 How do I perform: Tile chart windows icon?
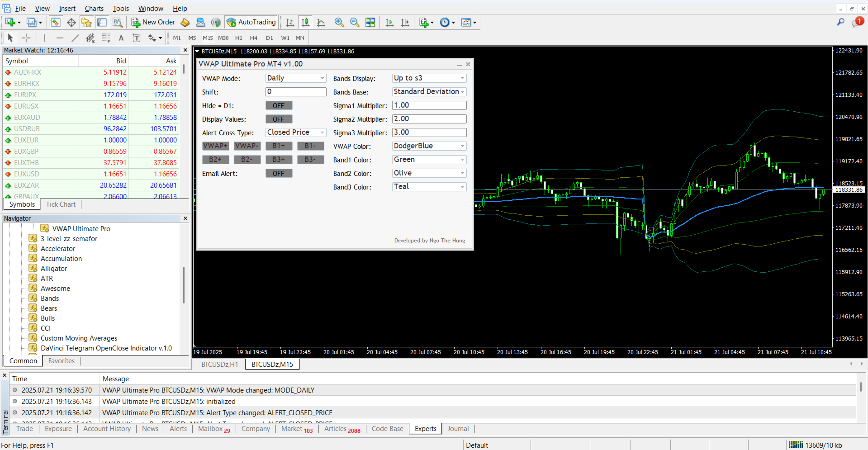[370, 22]
